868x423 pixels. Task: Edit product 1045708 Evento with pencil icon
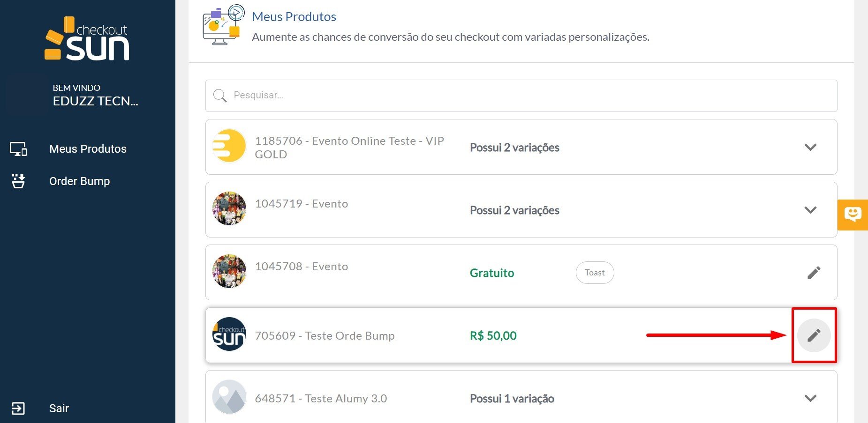814,273
